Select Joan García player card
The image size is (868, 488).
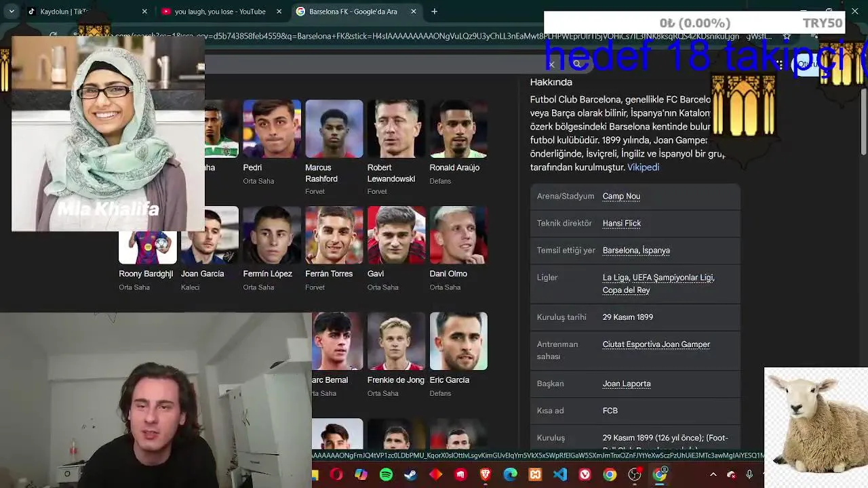pyautogui.click(x=210, y=249)
